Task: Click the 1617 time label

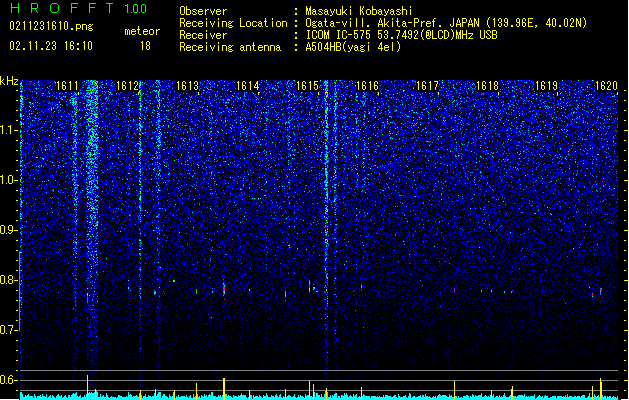Action: (x=428, y=86)
